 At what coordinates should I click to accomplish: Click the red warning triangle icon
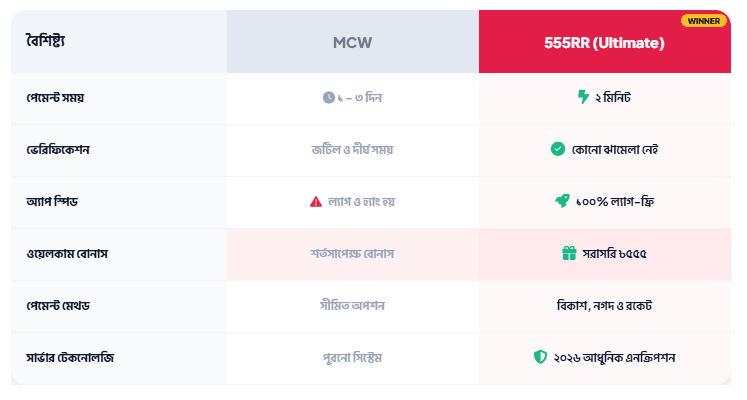coord(316,201)
